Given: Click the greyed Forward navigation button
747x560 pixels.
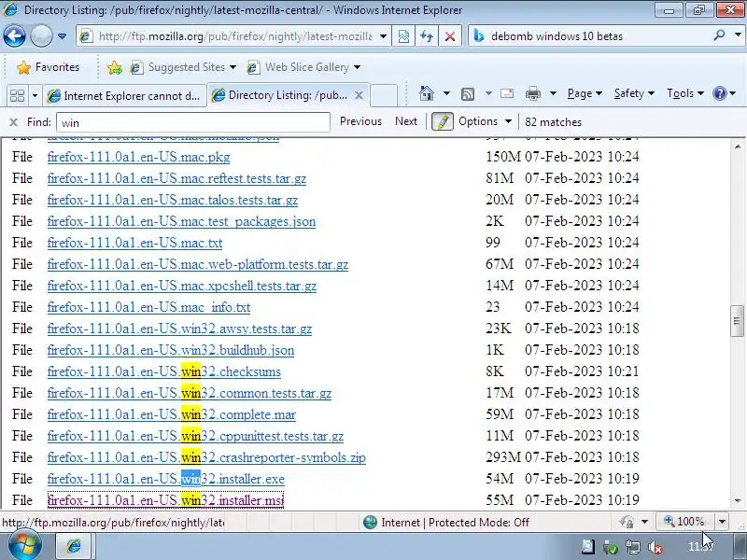Looking at the screenshot, I should 41,35.
